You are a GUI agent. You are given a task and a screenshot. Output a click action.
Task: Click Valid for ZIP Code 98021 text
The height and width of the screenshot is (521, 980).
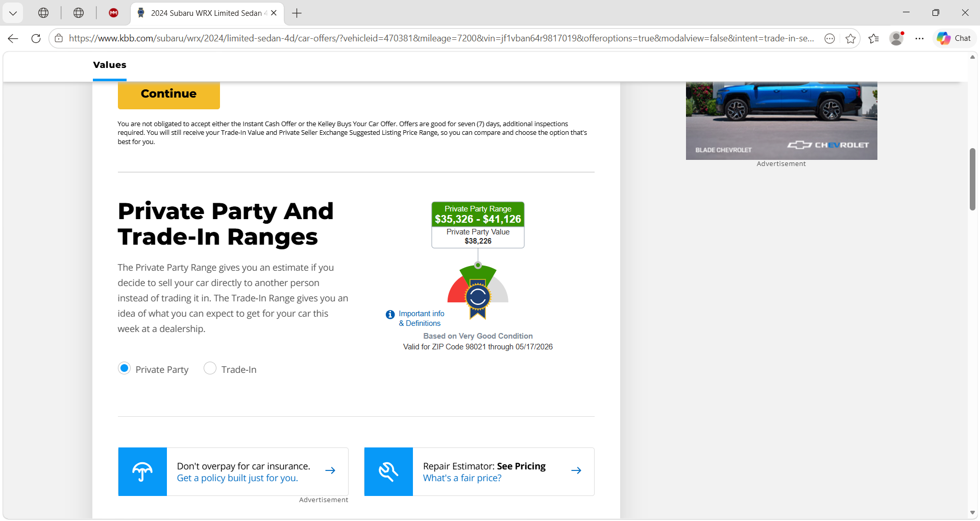478,347
